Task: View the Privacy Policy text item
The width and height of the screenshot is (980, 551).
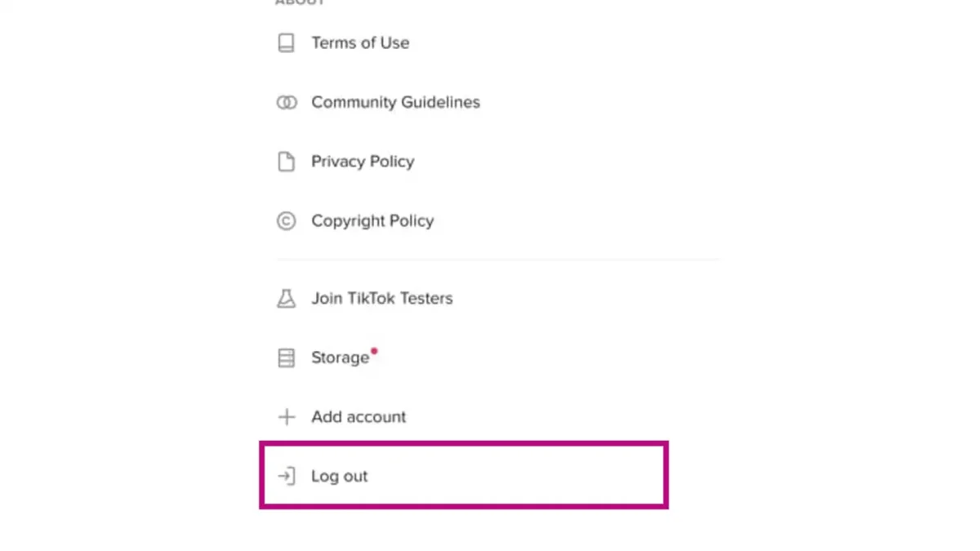Action: click(x=363, y=162)
